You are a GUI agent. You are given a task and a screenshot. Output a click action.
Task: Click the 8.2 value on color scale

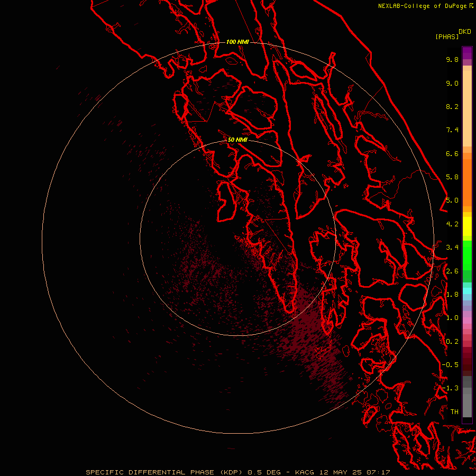tap(452, 106)
